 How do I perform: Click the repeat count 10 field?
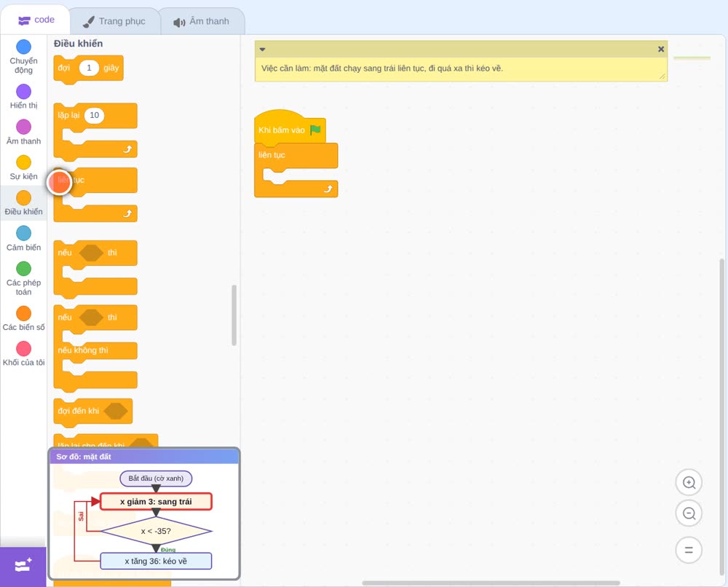tap(94, 115)
